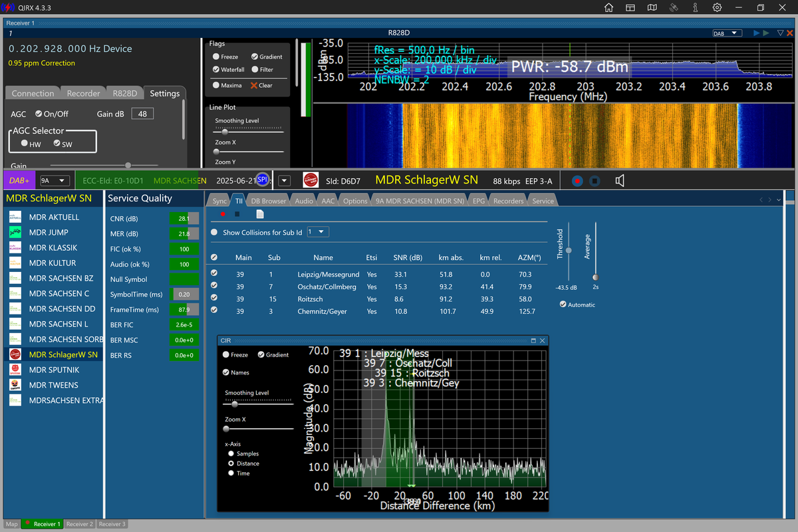The image size is (798, 532).
Task: Open the Home view icon
Action: click(x=608, y=7)
